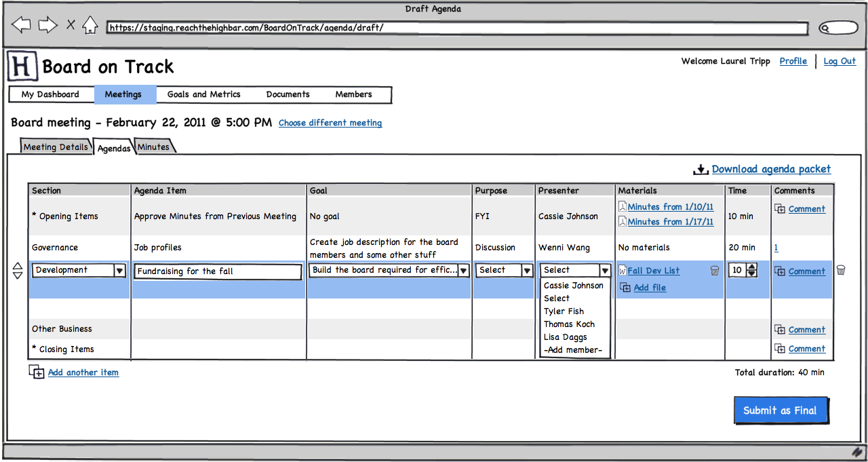
Task: Click the browser home icon
Action: [90, 26]
